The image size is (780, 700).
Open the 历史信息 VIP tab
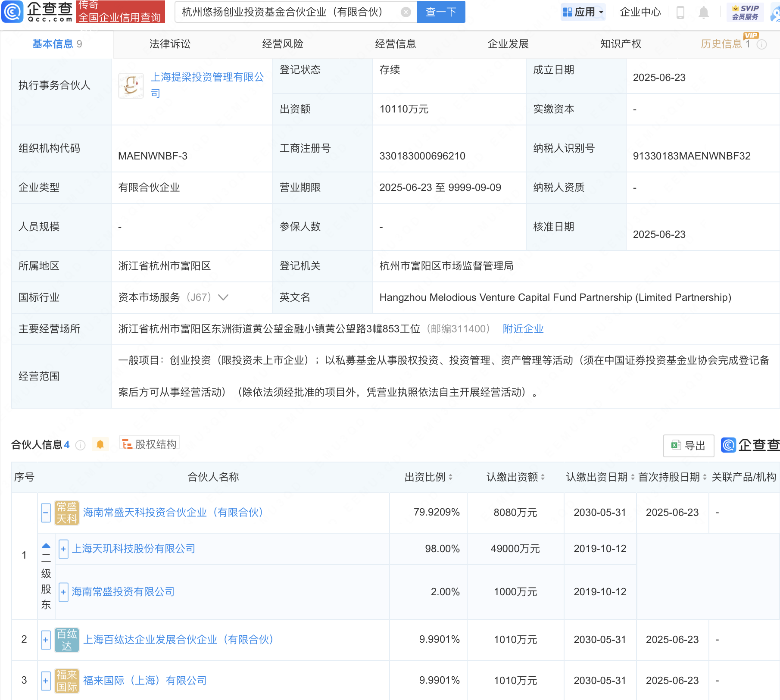(725, 44)
